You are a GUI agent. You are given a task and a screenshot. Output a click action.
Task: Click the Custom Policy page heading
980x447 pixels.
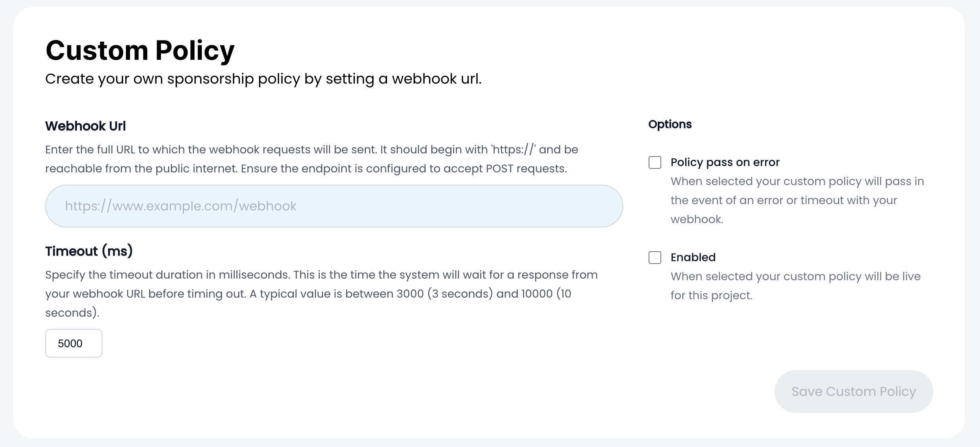tap(140, 51)
